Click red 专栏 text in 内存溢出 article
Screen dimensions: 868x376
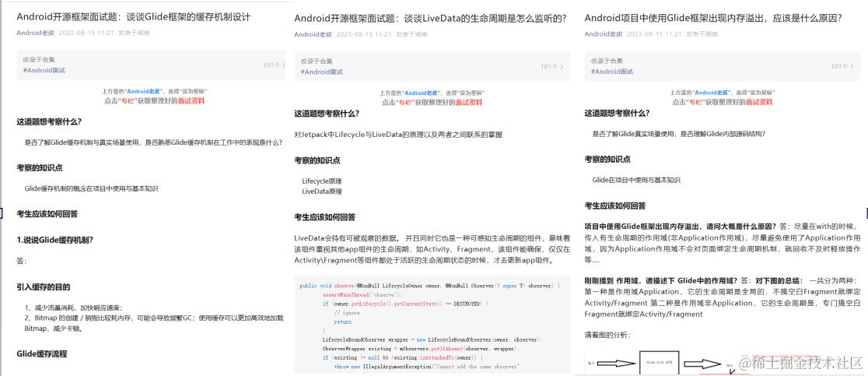(696, 102)
